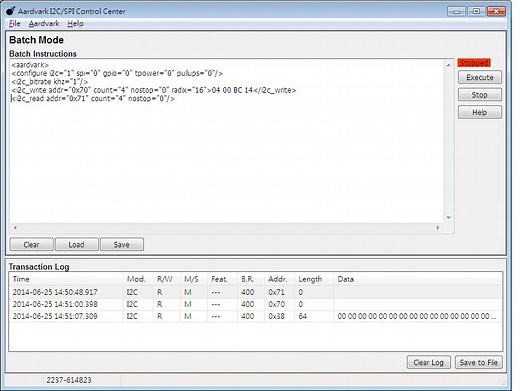Click the up arrow of instructions scrollbar
This screenshot has height=391, width=520.
449,65
